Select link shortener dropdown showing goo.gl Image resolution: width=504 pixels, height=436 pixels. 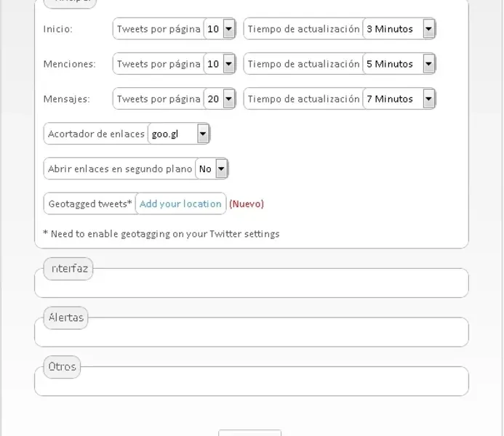tap(179, 134)
